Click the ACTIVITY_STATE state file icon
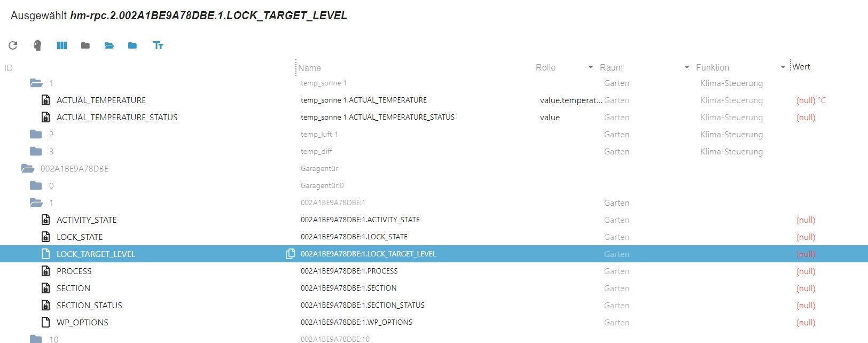 pyautogui.click(x=46, y=220)
